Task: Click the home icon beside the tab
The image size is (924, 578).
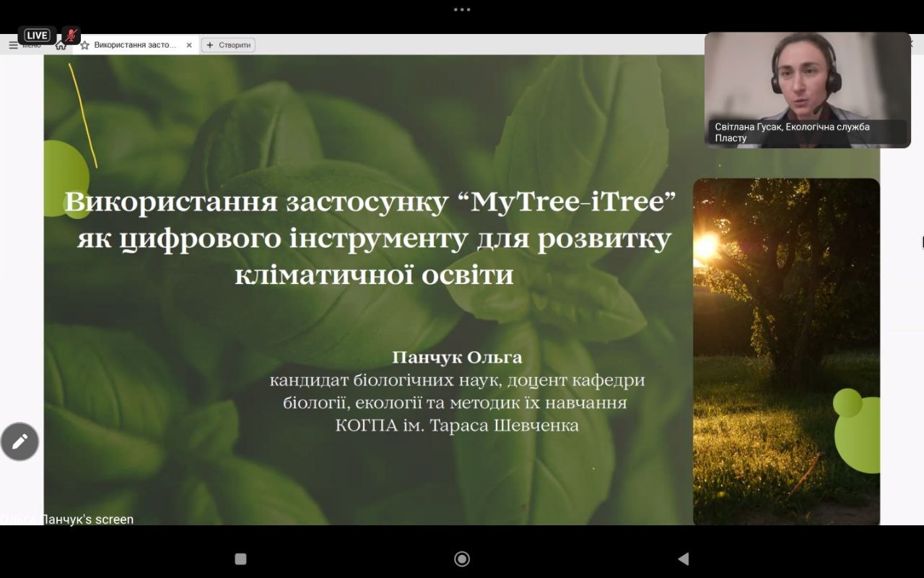Action: pos(61,46)
